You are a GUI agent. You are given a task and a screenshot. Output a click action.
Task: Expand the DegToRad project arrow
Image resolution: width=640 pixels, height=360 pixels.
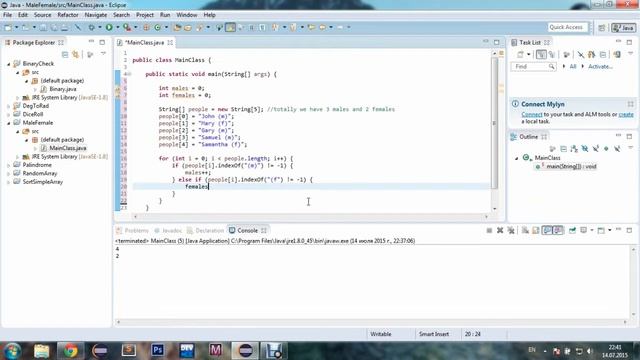pyautogui.click(x=9, y=106)
